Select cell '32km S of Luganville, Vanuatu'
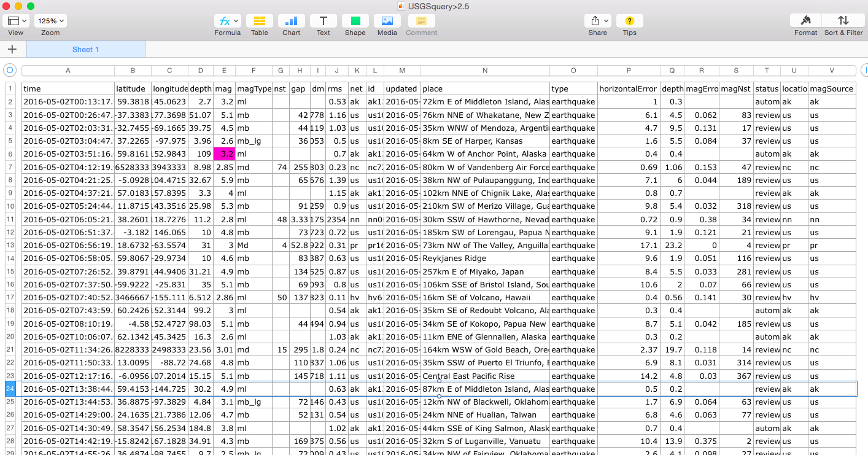 click(x=485, y=441)
